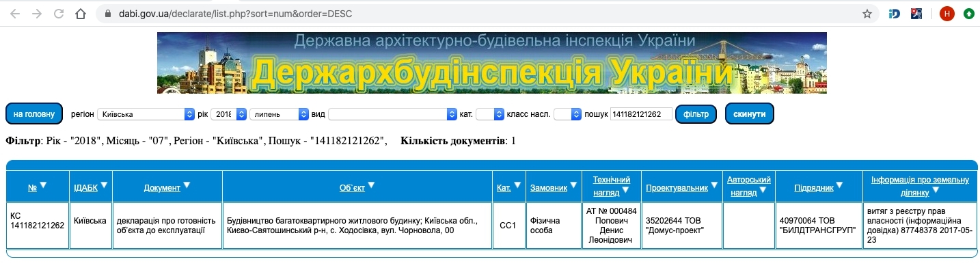Sort by the Замовник column header
This screenshot has width=980, height=268.
[549, 187]
